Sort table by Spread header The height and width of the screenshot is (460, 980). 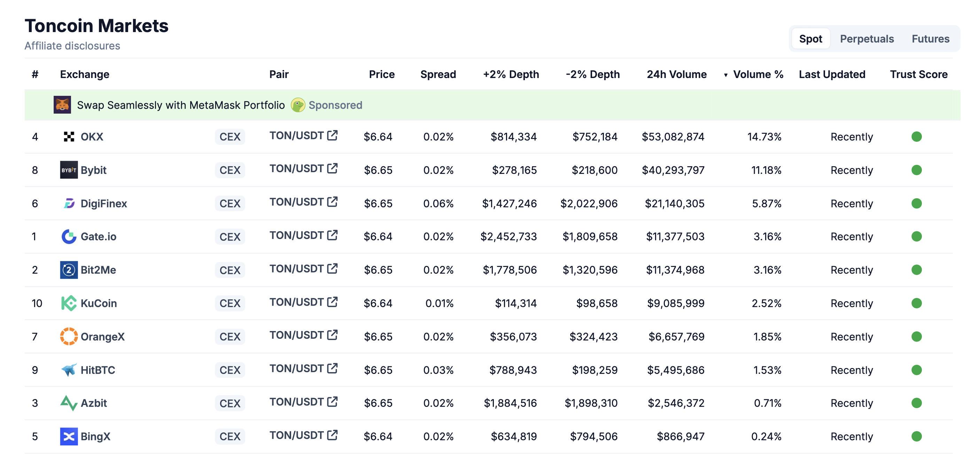pyautogui.click(x=438, y=74)
